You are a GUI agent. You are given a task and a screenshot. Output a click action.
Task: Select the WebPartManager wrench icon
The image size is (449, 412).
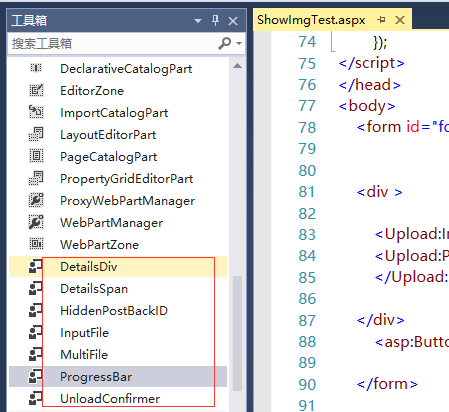tap(36, 222)
